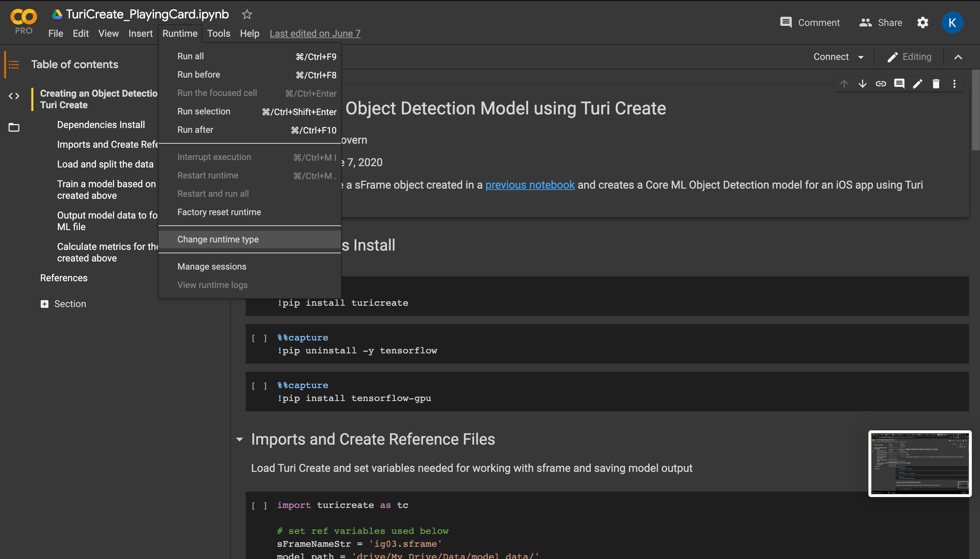Viewport: 980px width, 559px height.
Task: Star the TuriCreate_PlayingCard notebook
Action: [x=247, y=14]
